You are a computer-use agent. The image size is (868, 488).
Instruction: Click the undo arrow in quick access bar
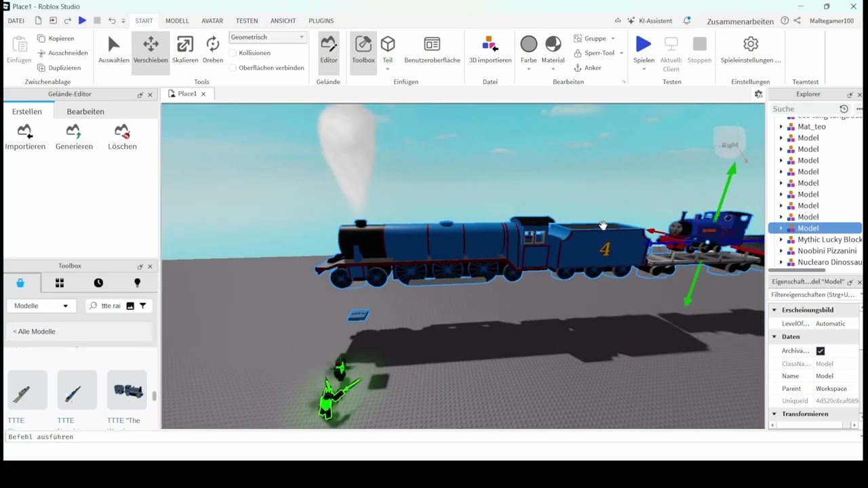112,21
